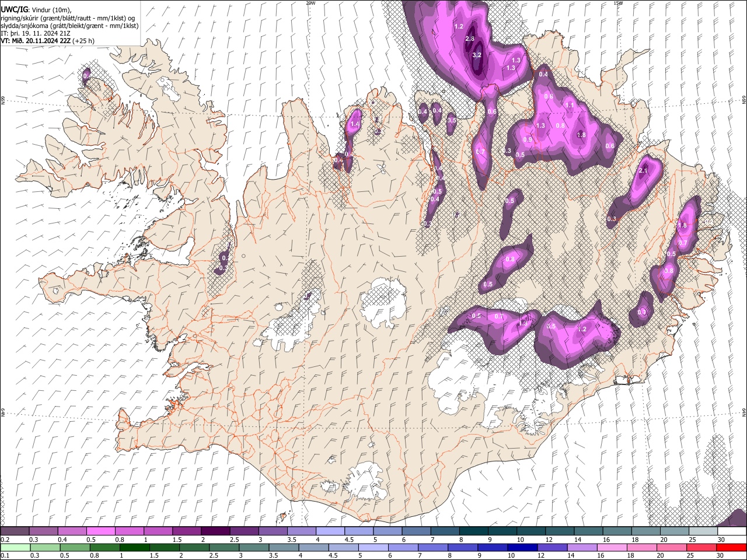Image resolution: width=747 pixels, height=560 pixels.
Task: Click the 1.4 value label on the map
Action: click(354, 124)
